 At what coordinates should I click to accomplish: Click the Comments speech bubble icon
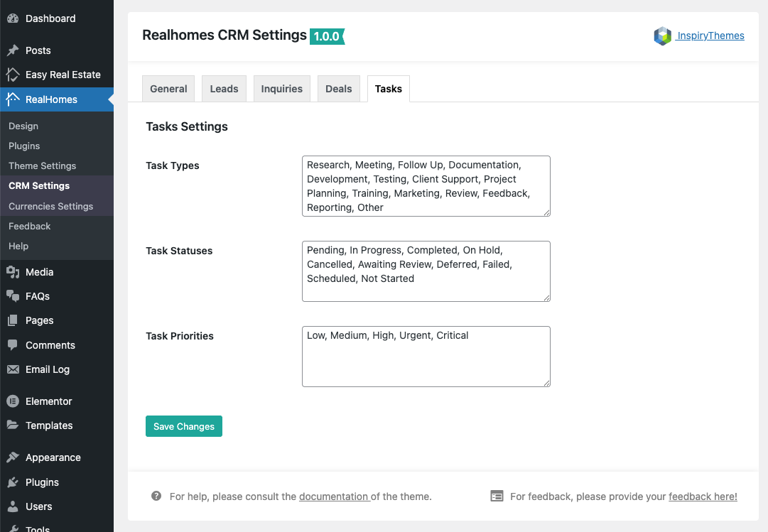tap(13, 345)
